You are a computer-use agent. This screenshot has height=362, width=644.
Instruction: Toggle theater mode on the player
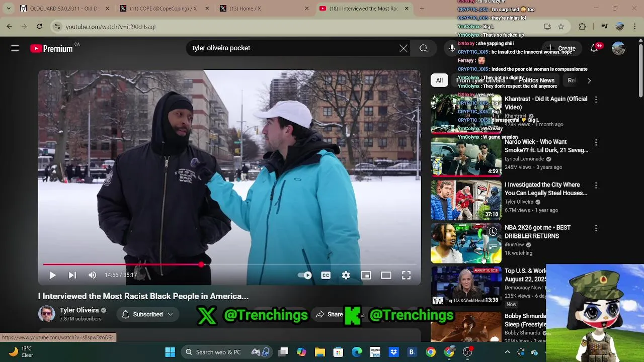386,275
